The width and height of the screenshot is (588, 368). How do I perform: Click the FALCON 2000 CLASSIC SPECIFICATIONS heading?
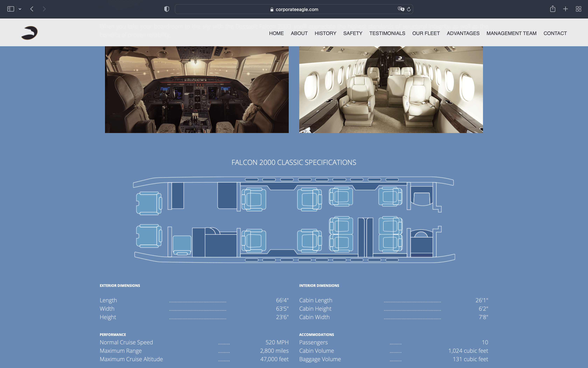coord(294,162)
